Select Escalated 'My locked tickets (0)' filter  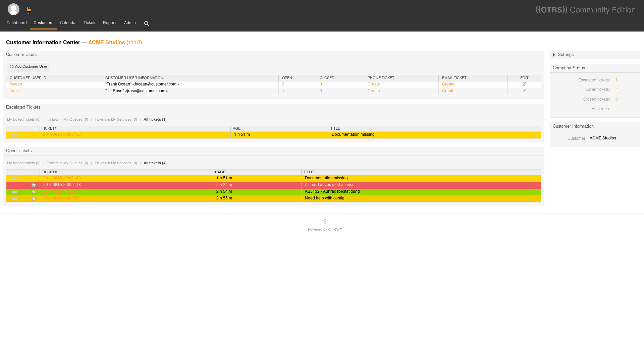coord(23,120)
